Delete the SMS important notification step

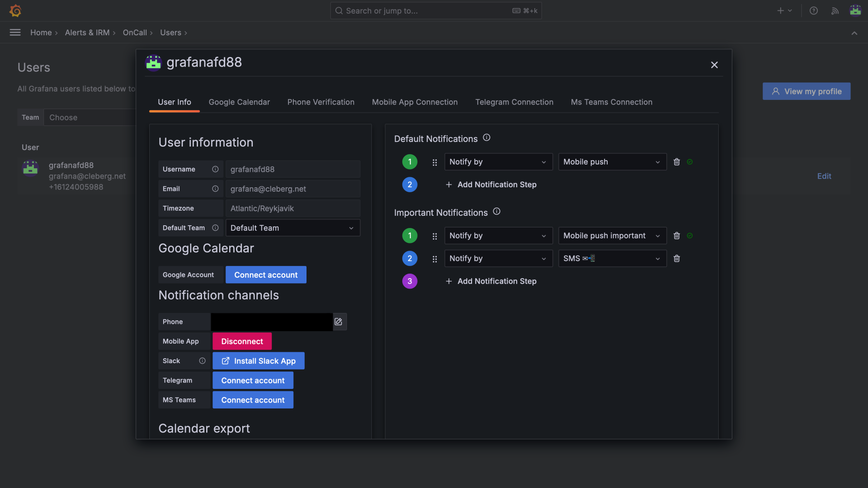pos(676,259)
